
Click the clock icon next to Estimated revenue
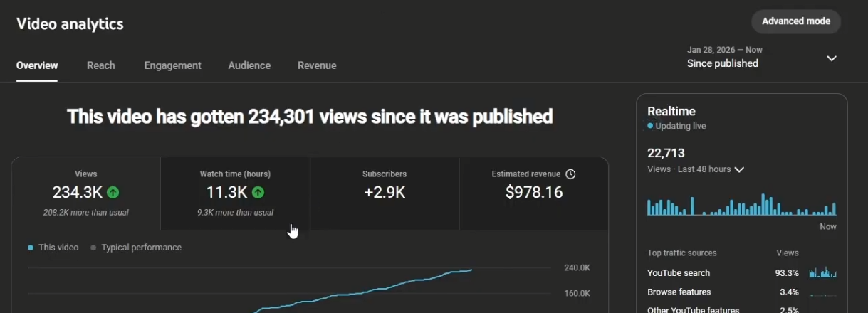(x=570, y=174)
